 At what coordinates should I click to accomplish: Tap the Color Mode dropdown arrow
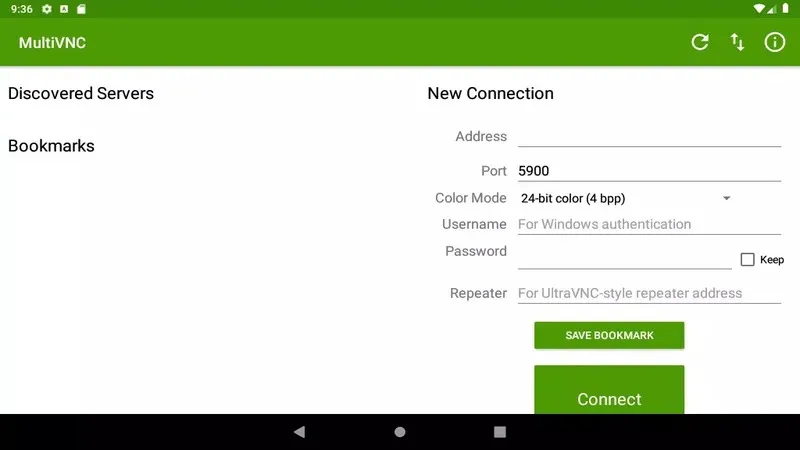[727, 198]
